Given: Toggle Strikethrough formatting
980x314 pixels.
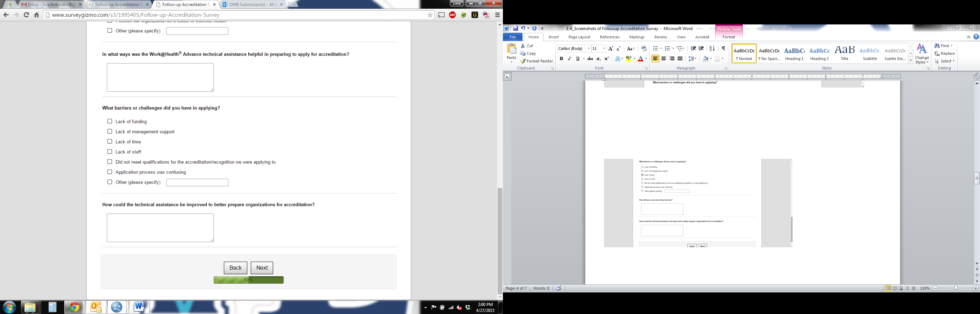Looking at the screenshot, I should coord(590,59).
